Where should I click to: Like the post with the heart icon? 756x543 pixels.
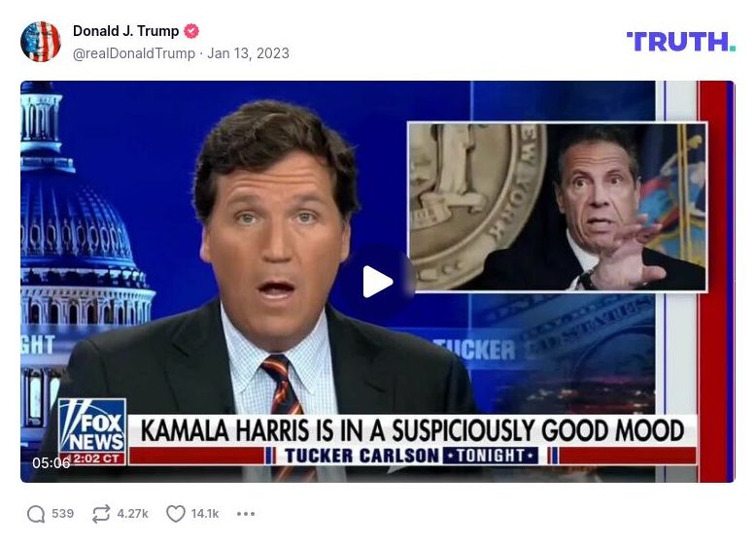[176, 514]
